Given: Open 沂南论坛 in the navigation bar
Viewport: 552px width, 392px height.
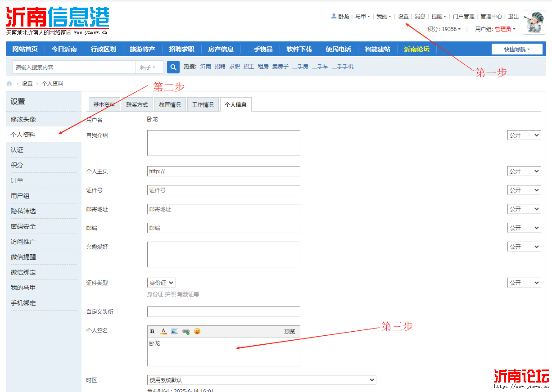Looking at the screenshot, I should [416, 49].
